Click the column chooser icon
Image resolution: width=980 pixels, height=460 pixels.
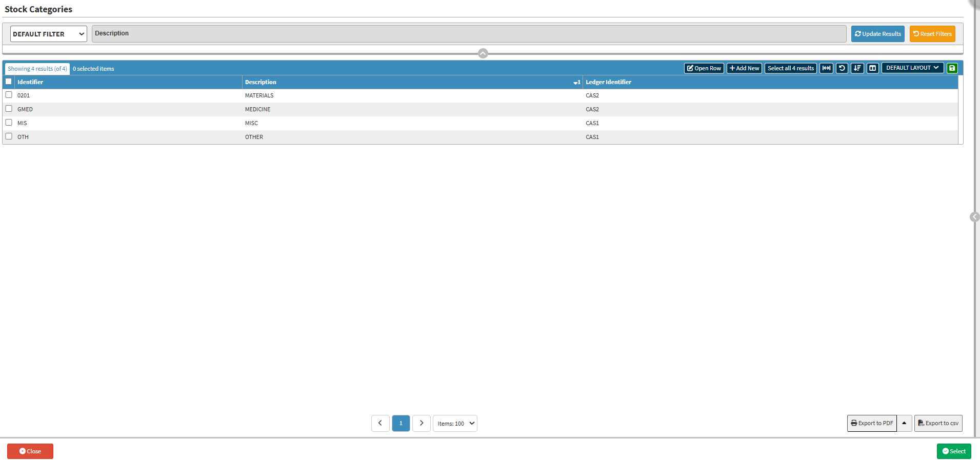872,68
